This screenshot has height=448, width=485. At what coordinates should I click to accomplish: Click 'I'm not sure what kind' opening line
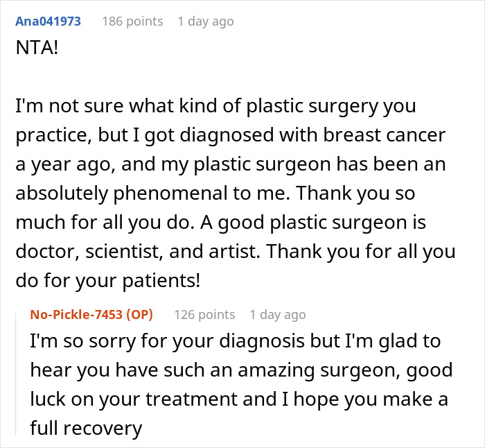pyautogui.click(x=97, y=107)
